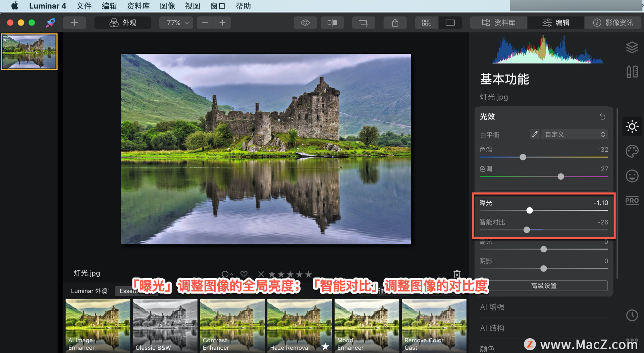Mark the photo as favorite heart

pos(244,274)
